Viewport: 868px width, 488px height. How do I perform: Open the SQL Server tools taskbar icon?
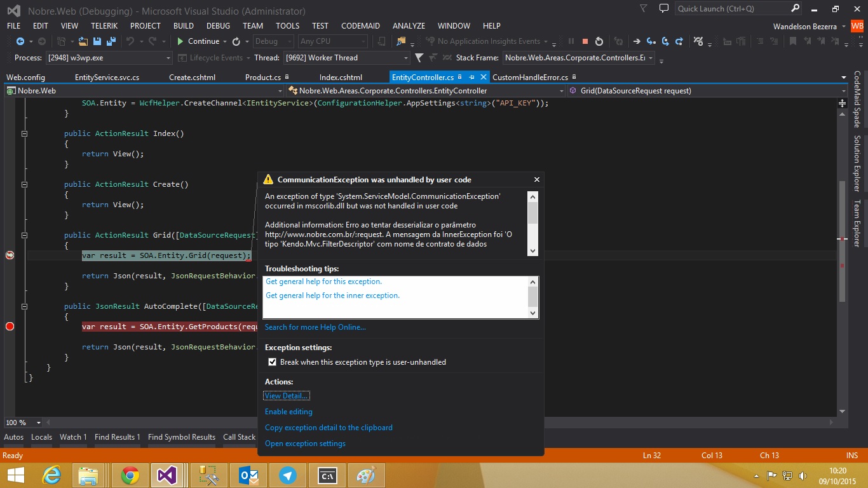coord(209,475)
